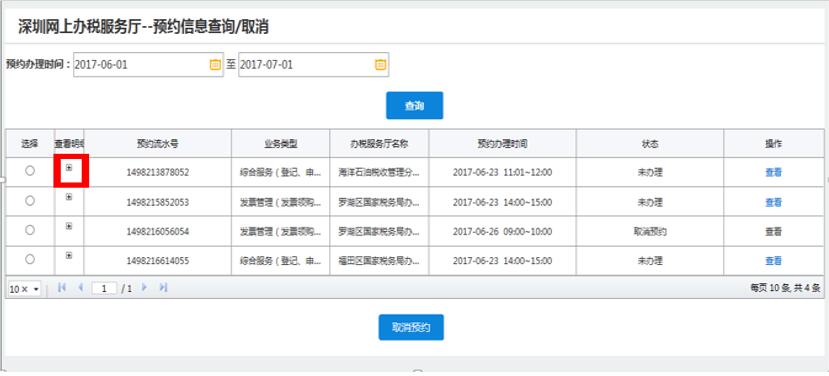Click the 取消预约 status cell
829x376 pixels.
(650, 232)
